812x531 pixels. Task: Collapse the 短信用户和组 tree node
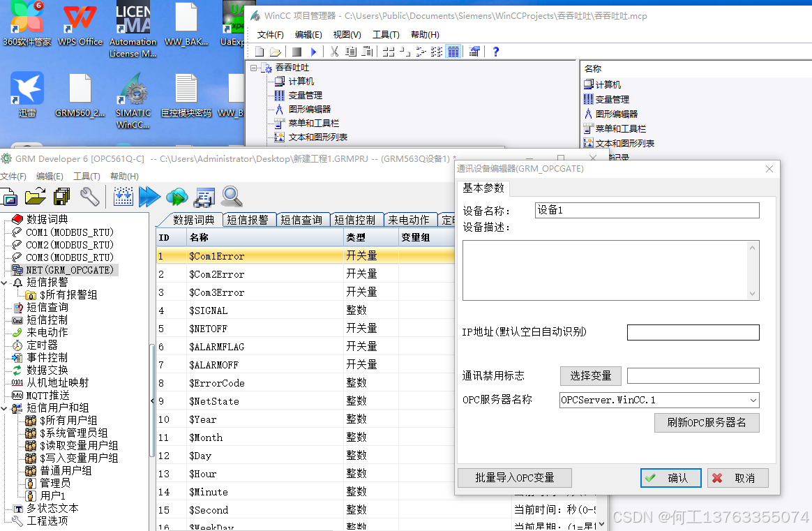pos(5,409)
